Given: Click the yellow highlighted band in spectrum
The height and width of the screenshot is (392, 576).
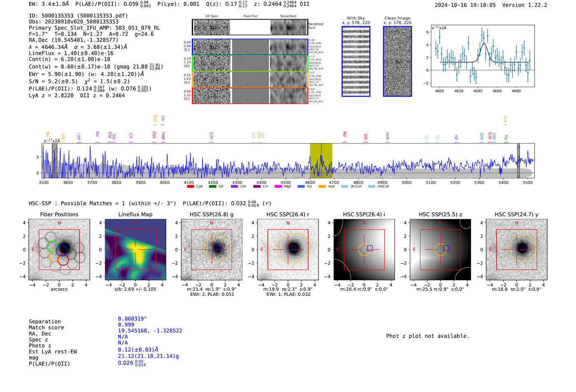Looking at the screenshot, I should click(x=321, y=160).
